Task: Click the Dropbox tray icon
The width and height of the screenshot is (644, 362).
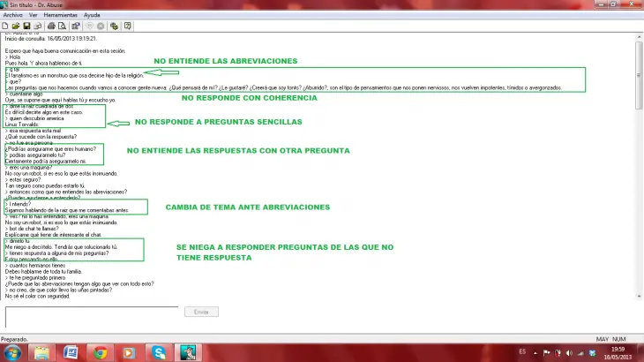Action: click(x=592, y=352)
